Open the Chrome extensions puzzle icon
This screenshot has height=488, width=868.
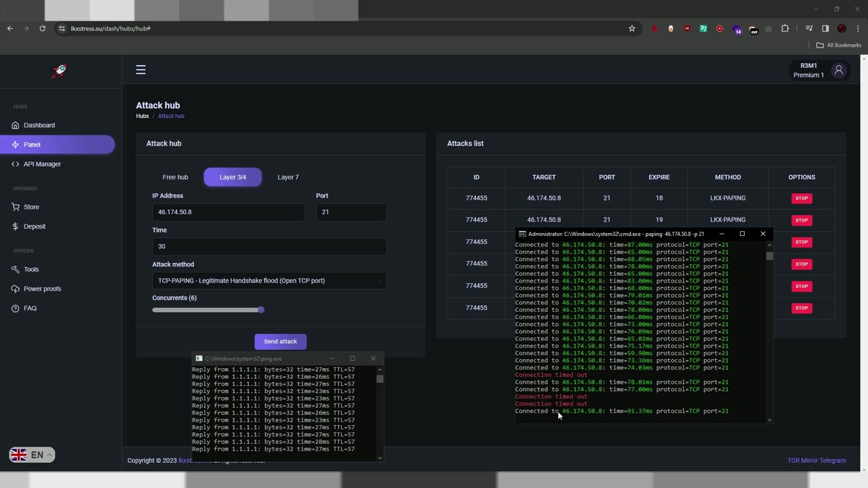(785, 28)
